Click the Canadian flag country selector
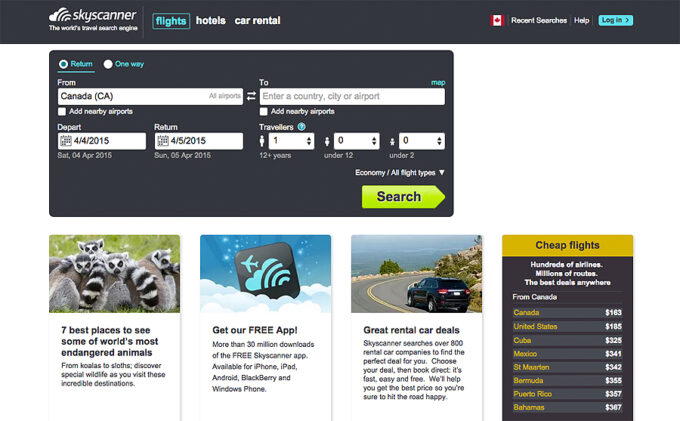680x421 pixels. (497, 20)
